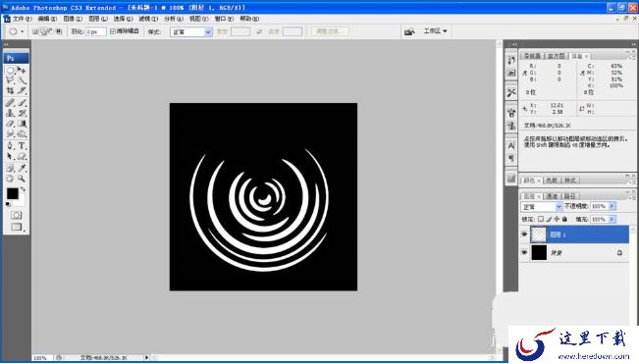
Task: Open the status bar info arrow menu
Action: pos(146,357)
